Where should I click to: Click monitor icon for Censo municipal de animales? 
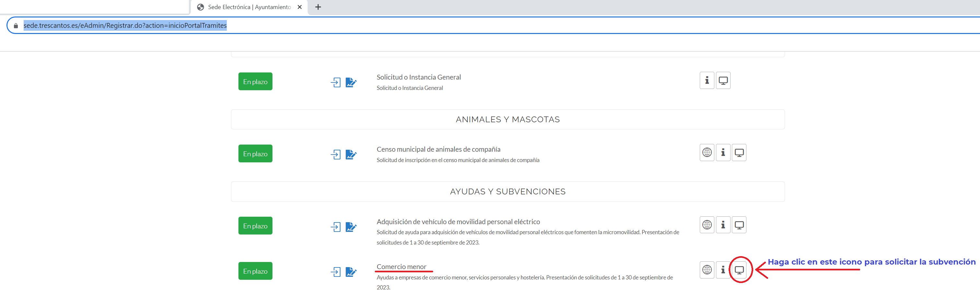click(x=739, y=153)
